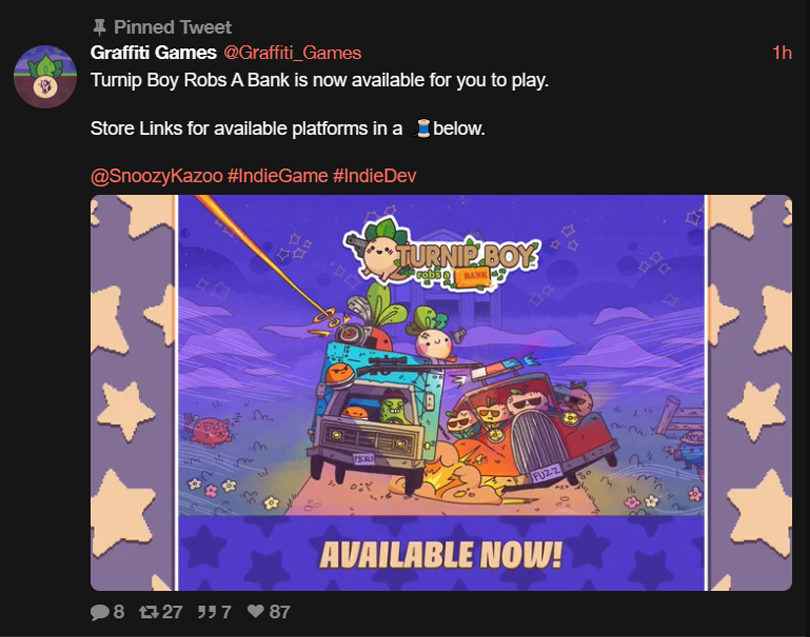Image resolution: width=810 pixels, height=637 pixels.
Task: Click the pushpin icon beside Pinned Tweet
Action: click(99, 27)
